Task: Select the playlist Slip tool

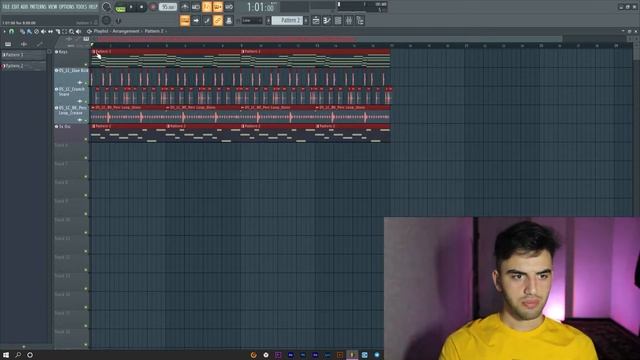Action: [50, 31]
